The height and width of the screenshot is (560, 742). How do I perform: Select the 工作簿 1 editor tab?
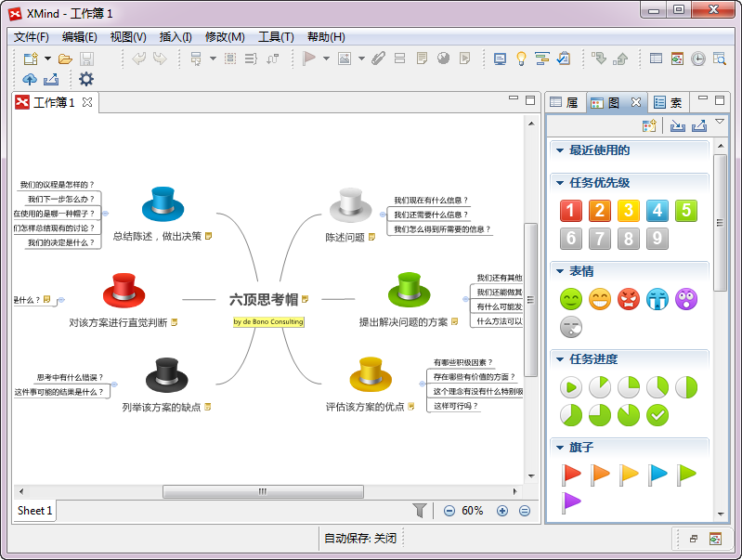[54, 102]
